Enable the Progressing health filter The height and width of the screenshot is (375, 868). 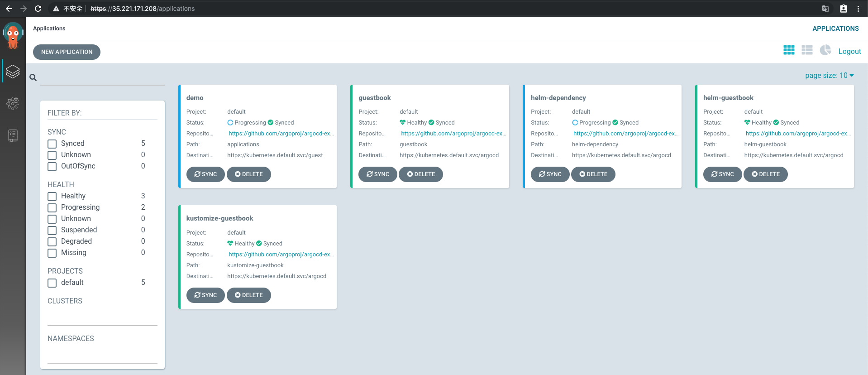(x=52, y=208)
